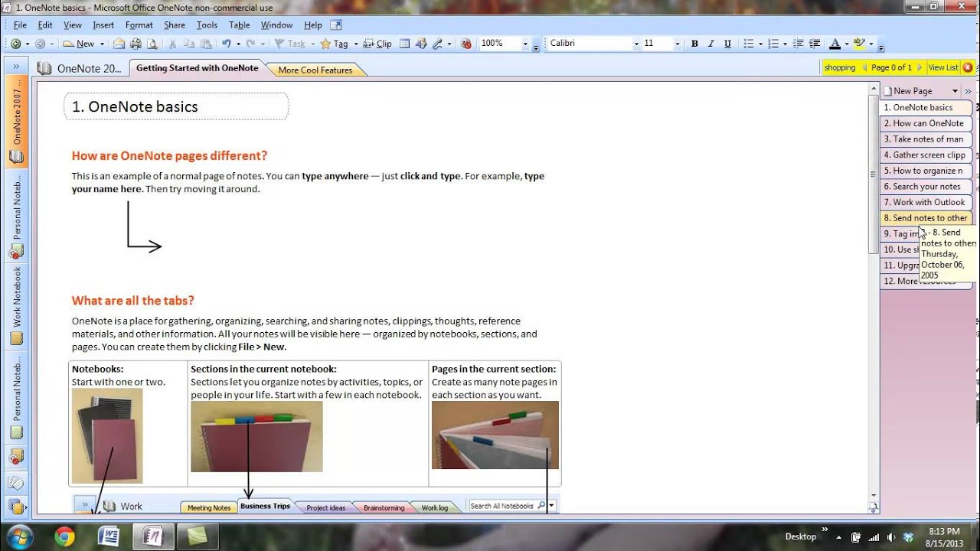Image resolution: width=980 pixels, height=551 pixels.
Task: Click the pen tool icon in toolbar
Action: (436, 44)
